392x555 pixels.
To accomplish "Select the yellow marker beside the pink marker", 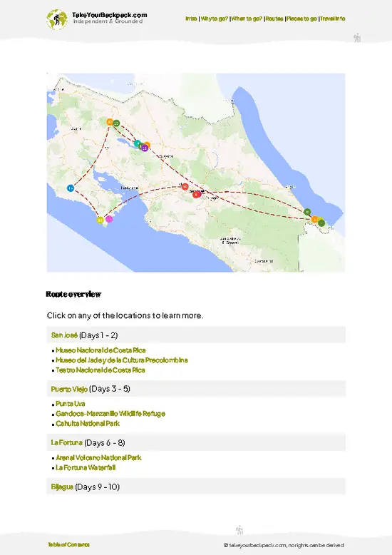I will pyautogui.click(x=100, y=220).
